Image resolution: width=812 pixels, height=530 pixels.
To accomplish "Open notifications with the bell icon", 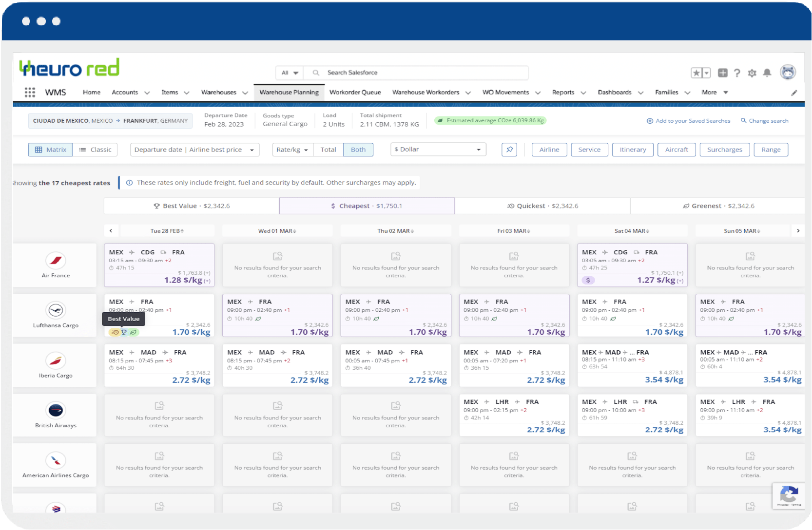I will (767, 73).
